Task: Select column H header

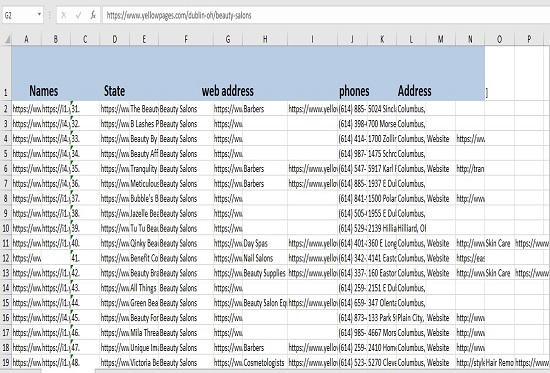Action: click(265, 39)
